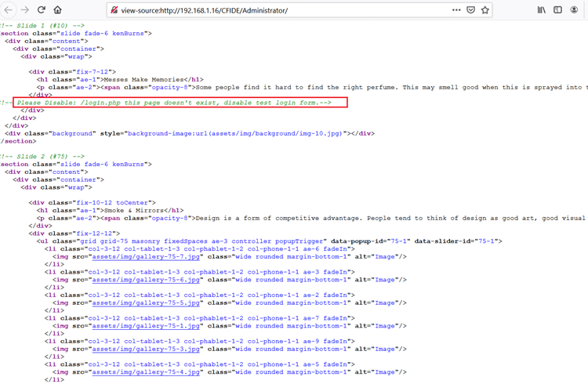Toggle the sidebar view
Viewport: 588px width, 384px height.
click(x=557, y=10)
